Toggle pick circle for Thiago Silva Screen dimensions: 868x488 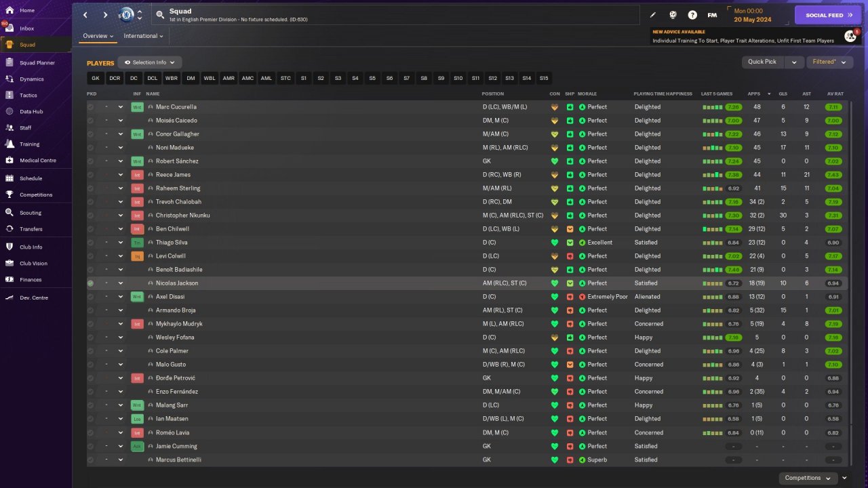[91, 243]
